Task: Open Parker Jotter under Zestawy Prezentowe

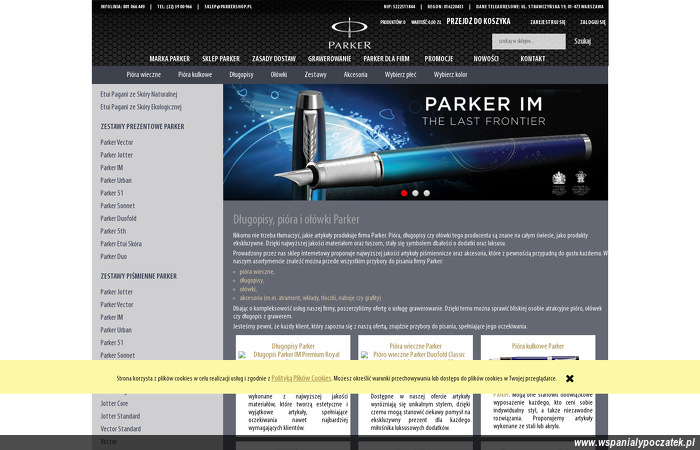Action: (116, 155)
